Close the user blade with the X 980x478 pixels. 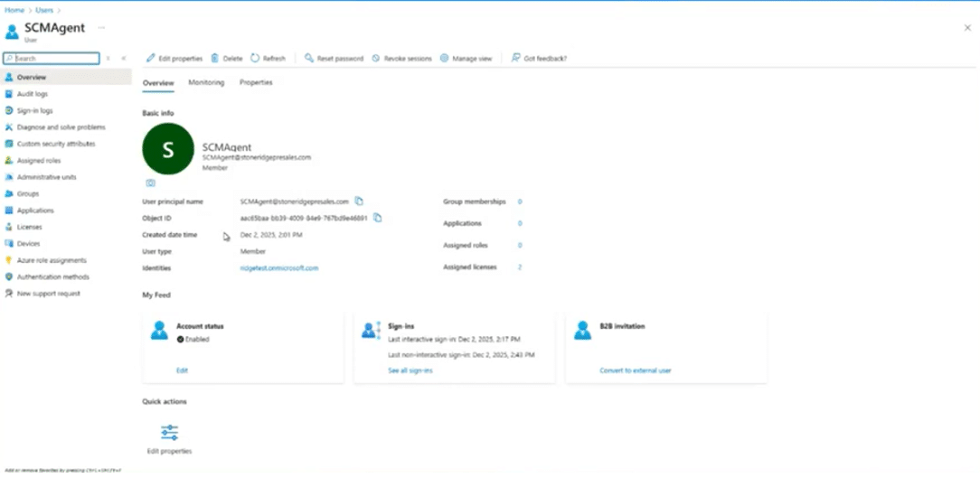click(x=967, y=27)
